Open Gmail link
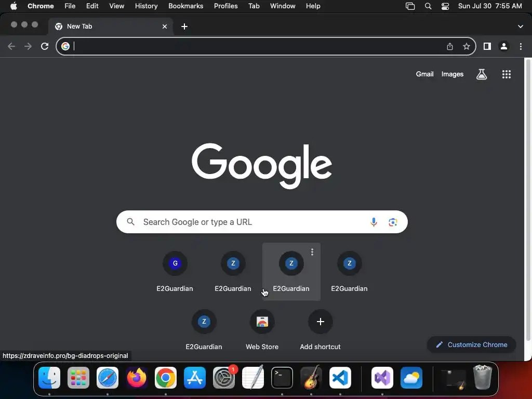Screen dimensions: 532x399 (425, 74)
